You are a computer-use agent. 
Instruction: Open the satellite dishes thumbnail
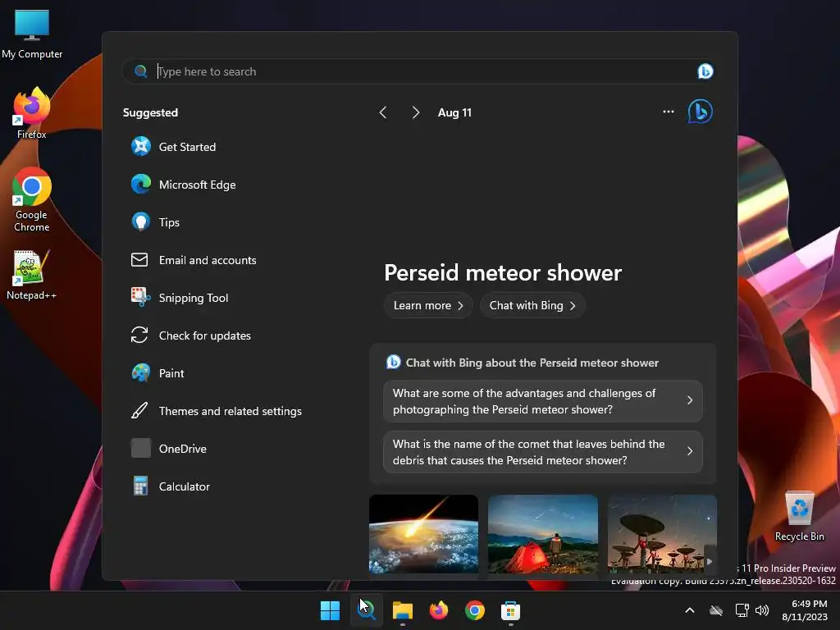pos(662,534)
